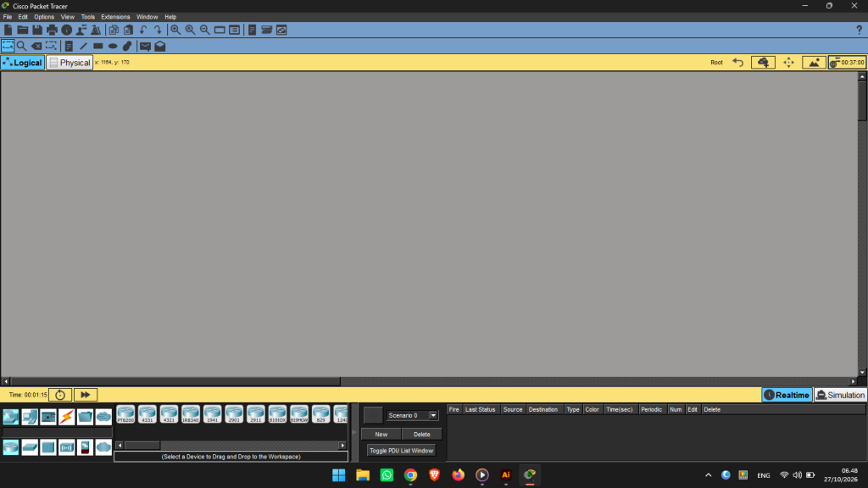Choose the Inspect magnifier tool
The image size is (868, 488).
[21, 46]
